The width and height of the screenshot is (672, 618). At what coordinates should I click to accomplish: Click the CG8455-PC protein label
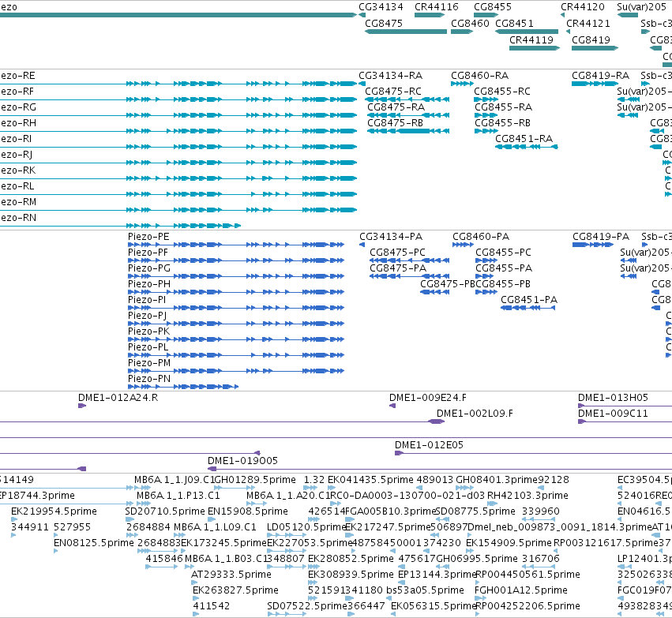(503, 253)
